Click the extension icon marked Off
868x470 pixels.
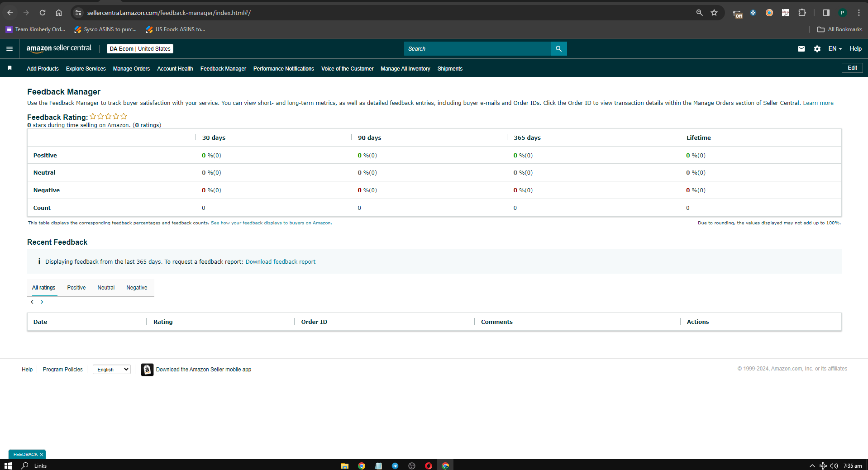[738, 13]
